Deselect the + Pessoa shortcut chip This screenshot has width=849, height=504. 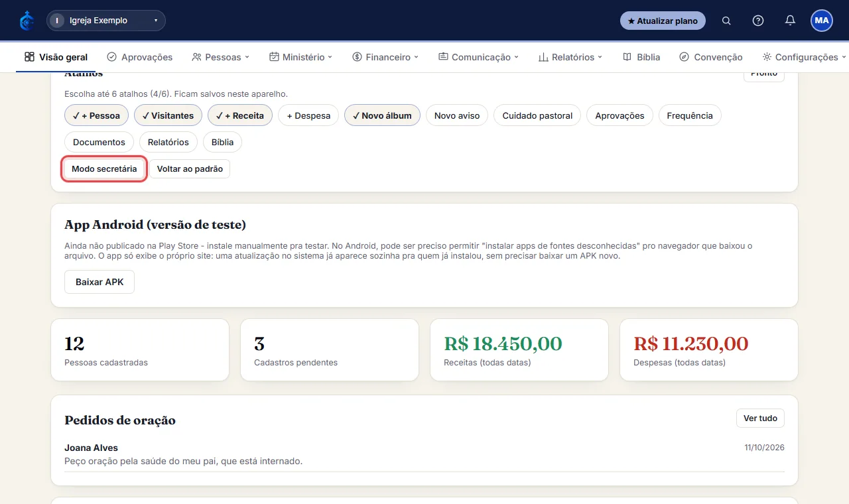pos(97,115)
